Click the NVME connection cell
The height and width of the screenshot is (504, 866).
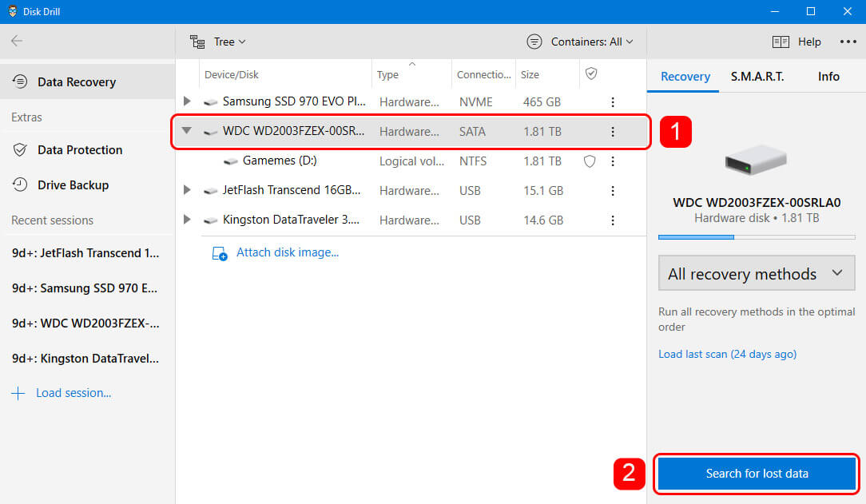point(475,102)
